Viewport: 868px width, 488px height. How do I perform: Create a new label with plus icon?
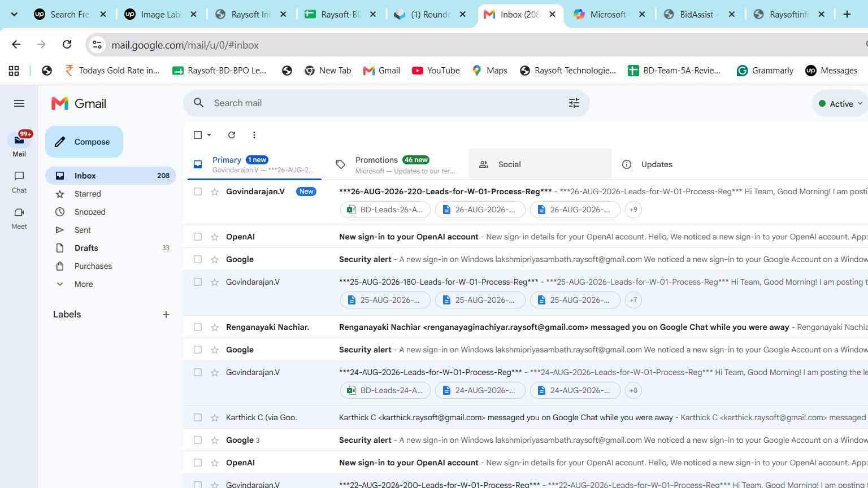pos(166,315)
